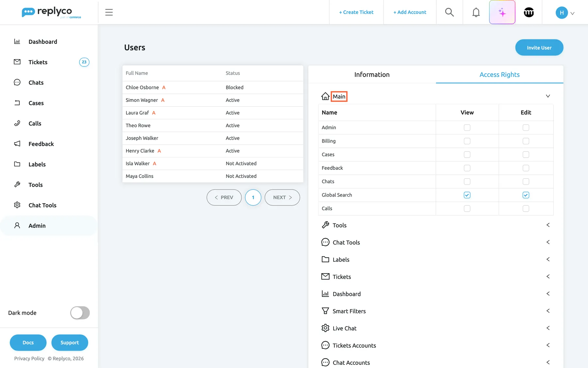Open Tickets in the sidebar

click(x=38, y=62)
